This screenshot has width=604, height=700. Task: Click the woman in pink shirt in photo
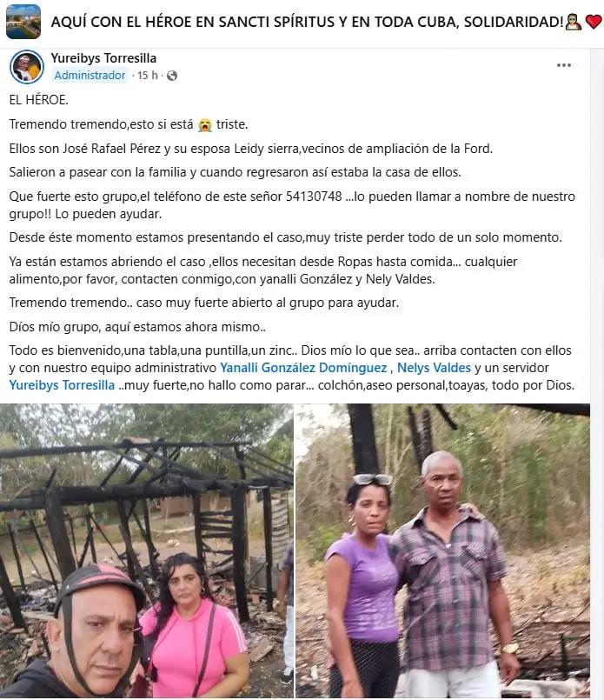(192, 630)
